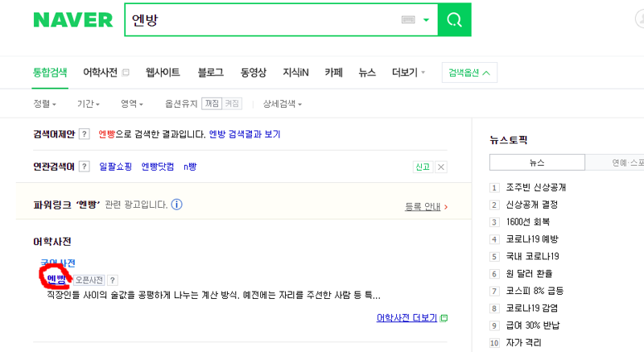Click the NAVER logo
The image size is (644, 352).
tap(72, 19)
